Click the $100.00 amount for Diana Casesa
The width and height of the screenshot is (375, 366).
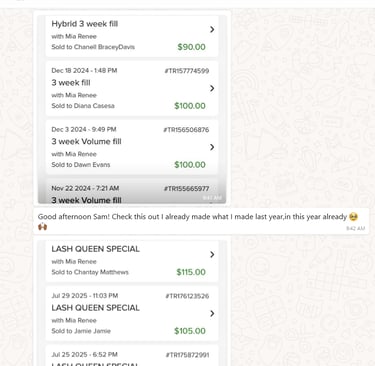coord(190,106)
